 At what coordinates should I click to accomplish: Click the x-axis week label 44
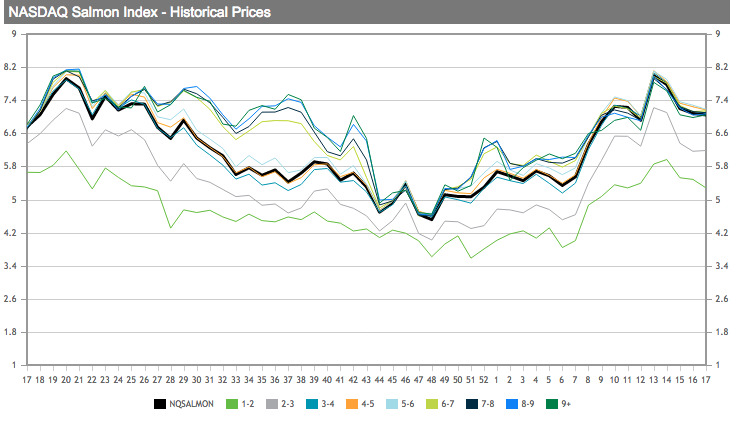click(379, 380)
